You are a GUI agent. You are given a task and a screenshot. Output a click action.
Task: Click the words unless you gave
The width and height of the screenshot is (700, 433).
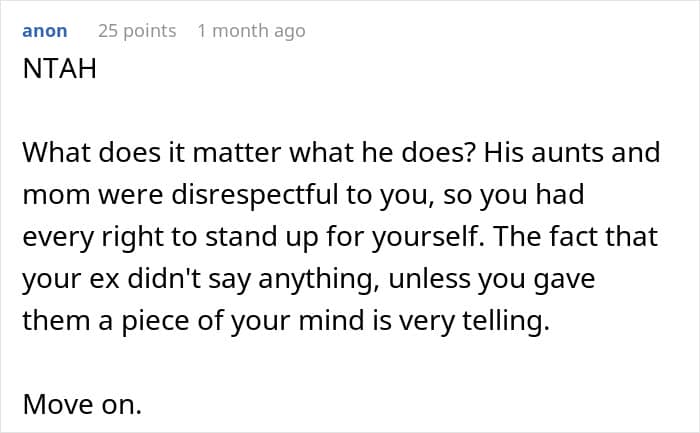[x=492, y=279]
